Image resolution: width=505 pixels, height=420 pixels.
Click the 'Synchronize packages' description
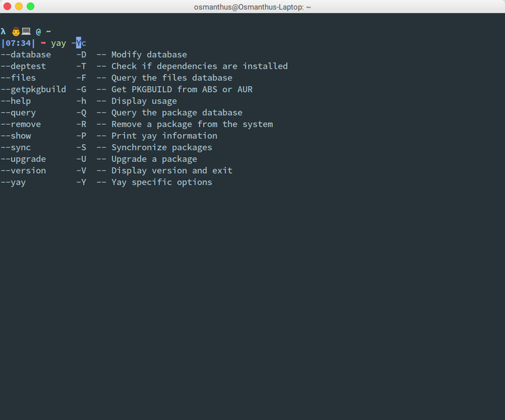tap(162, 147)
